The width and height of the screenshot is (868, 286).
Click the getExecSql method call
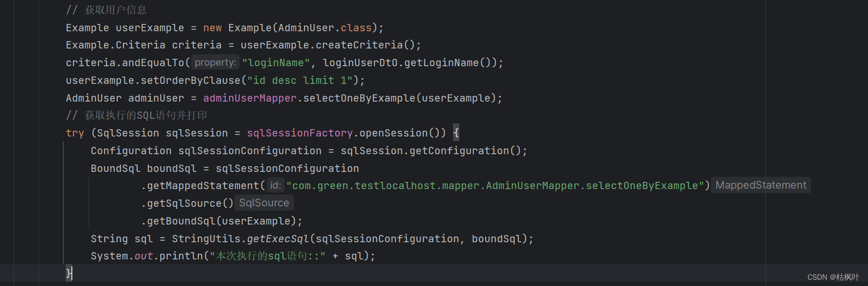coord(278,239)
